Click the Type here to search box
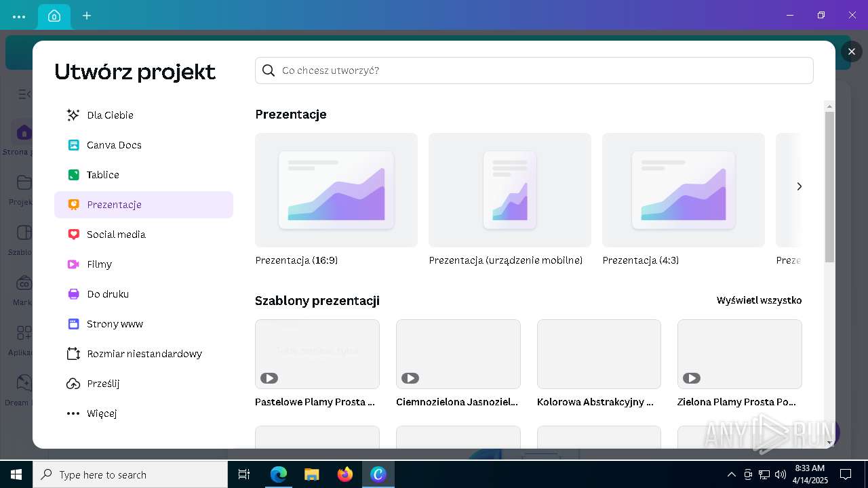 [130, 474]
